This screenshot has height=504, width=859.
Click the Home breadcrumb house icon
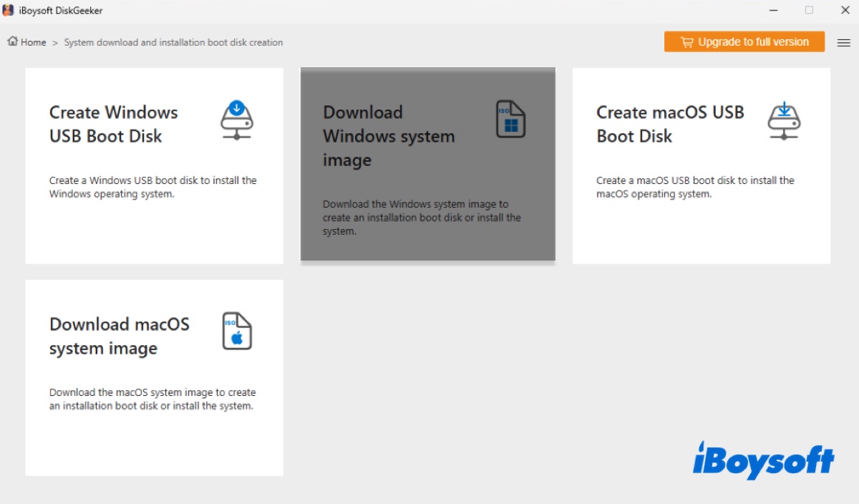[11, 42]
